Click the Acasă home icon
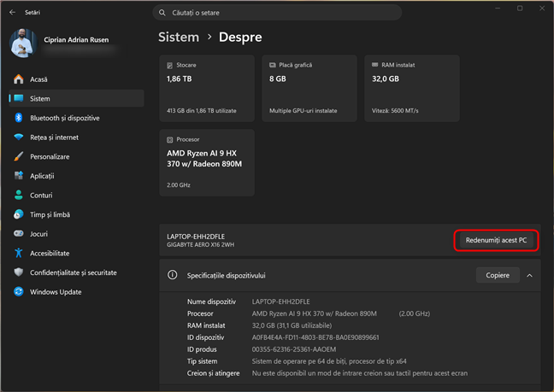554x392 pixels. pyautogui.click(x=19, y=79)
